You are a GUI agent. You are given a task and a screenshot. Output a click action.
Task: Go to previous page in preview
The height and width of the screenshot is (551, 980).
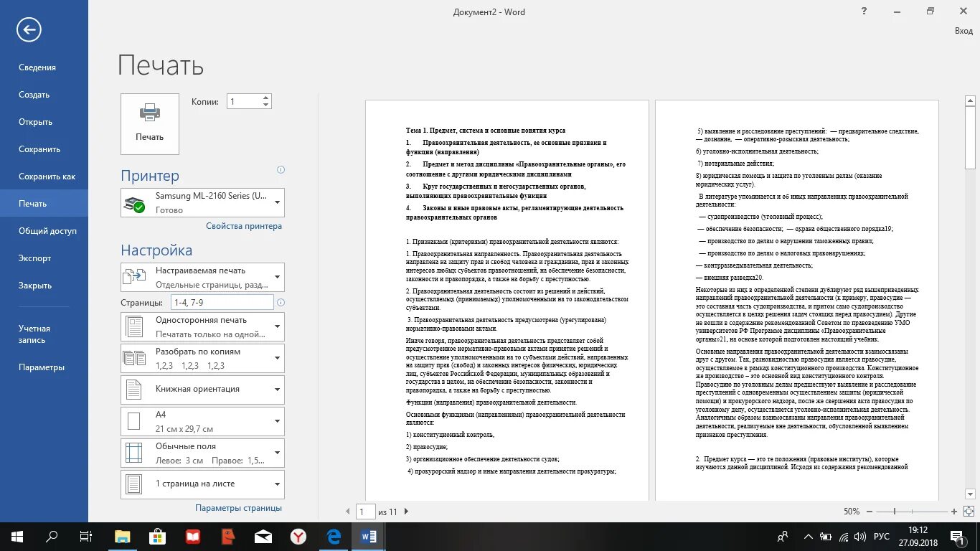click(x=348, y=512)
